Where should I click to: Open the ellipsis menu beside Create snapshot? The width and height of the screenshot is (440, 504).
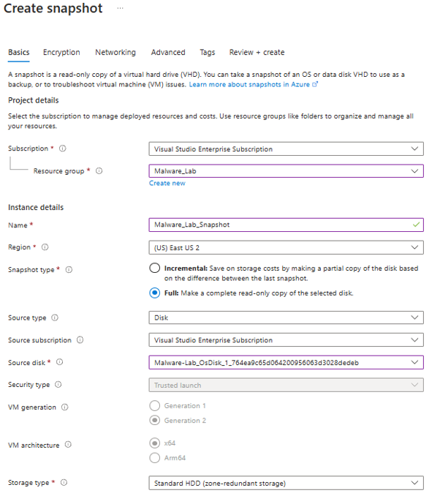[120, 8]
